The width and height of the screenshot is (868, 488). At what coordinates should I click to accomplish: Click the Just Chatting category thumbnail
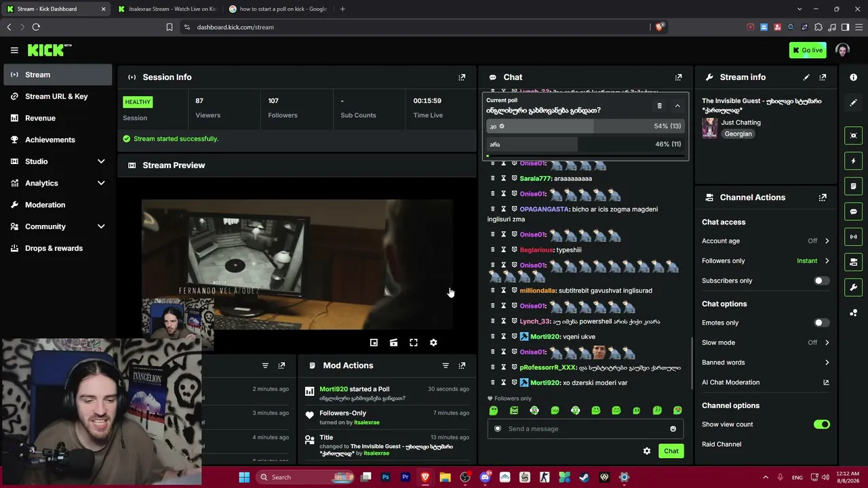click(x=710, y=128)
